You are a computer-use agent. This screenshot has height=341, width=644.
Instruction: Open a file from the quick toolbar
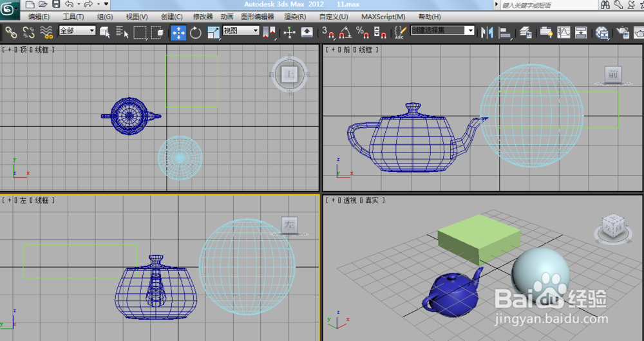click(x=43, y=5)
